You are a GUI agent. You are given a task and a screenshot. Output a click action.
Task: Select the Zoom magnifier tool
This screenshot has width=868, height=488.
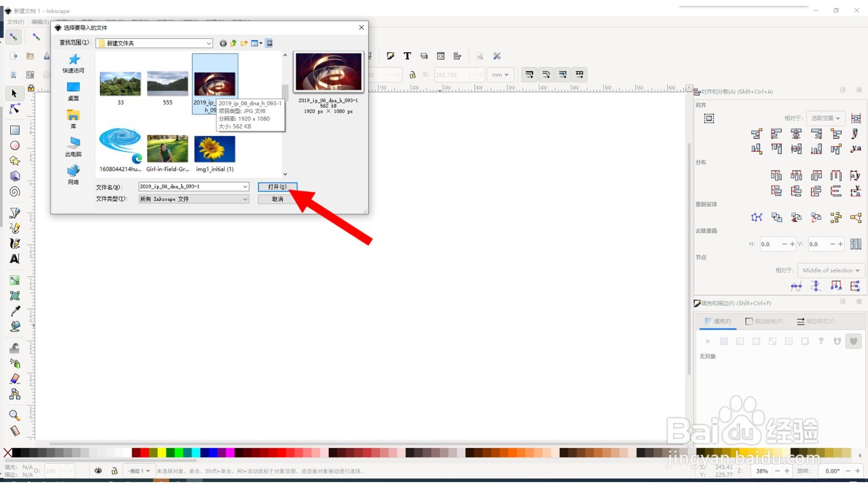point(15,415)
